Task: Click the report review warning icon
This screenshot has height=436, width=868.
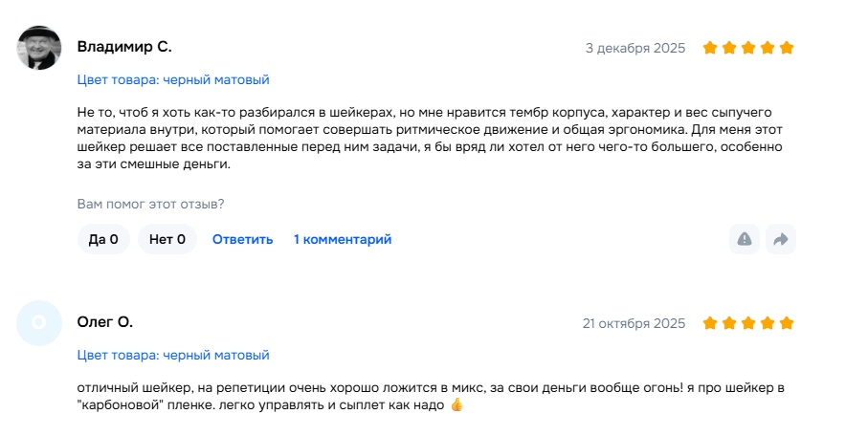Action: tap(744, 239)
